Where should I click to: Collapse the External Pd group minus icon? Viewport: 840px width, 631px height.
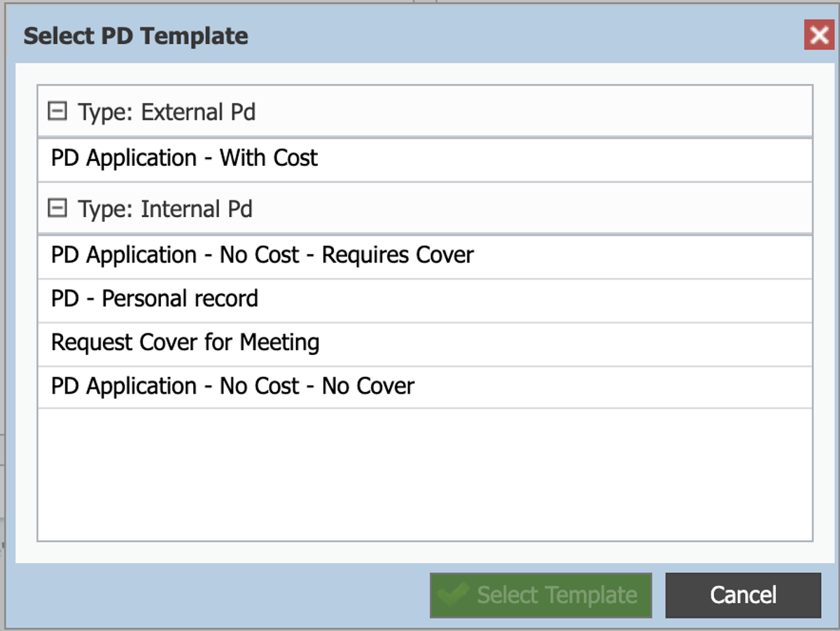(x=57, y=111)
